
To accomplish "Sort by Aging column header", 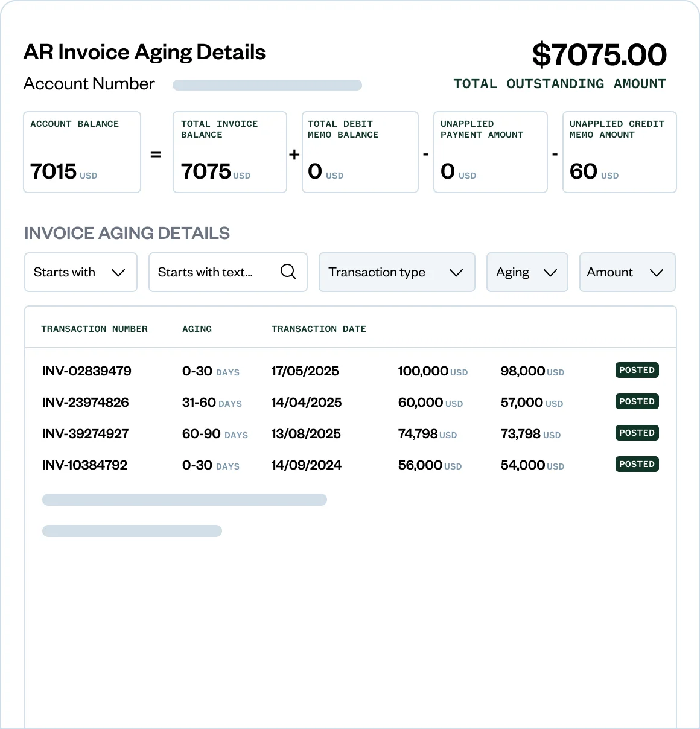I will coord(197,329).
